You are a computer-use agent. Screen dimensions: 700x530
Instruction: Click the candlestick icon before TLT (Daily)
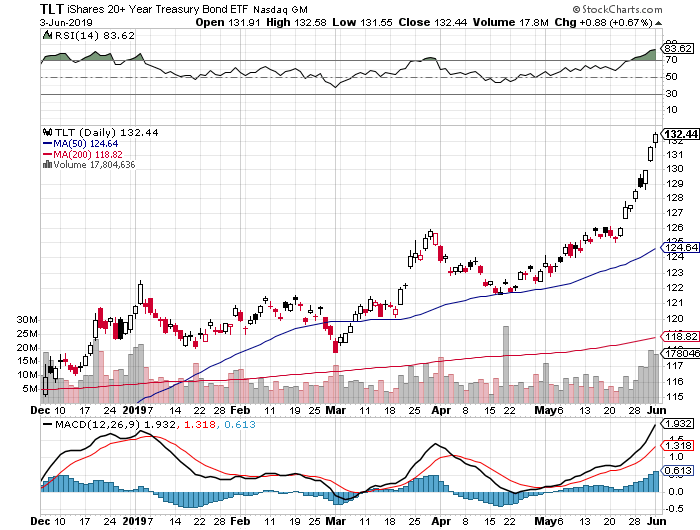47,133
